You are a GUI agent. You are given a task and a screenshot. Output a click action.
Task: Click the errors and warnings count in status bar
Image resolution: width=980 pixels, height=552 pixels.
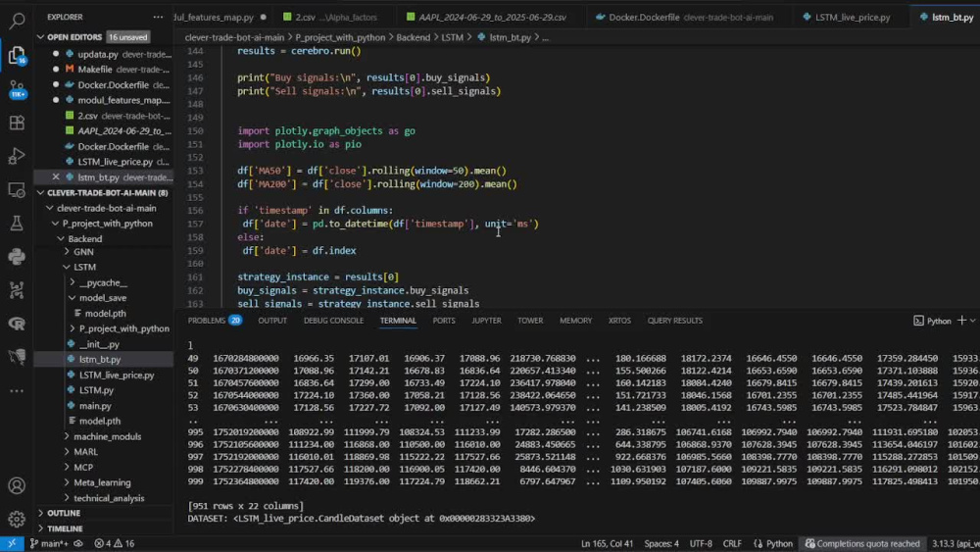[115, 544]
